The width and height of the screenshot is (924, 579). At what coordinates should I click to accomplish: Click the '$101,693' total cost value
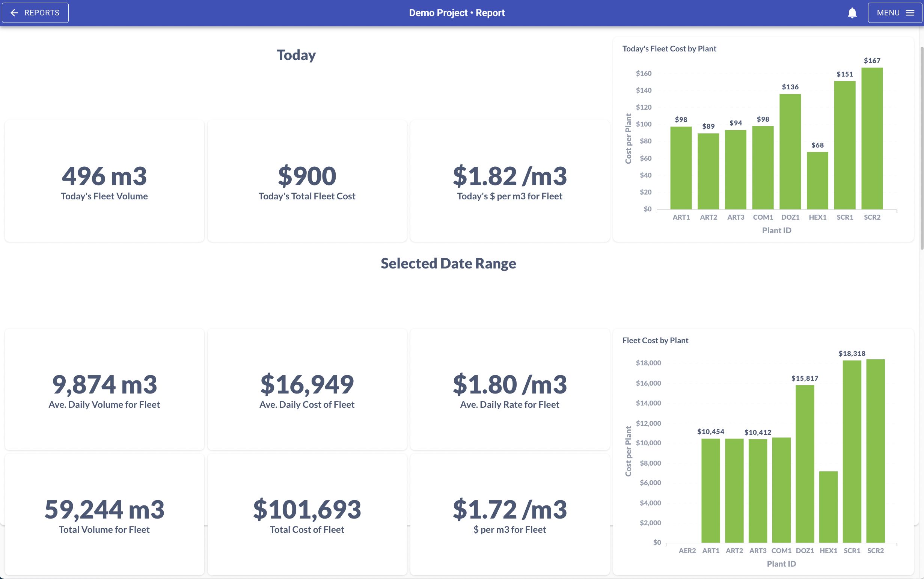pos(307,510)
